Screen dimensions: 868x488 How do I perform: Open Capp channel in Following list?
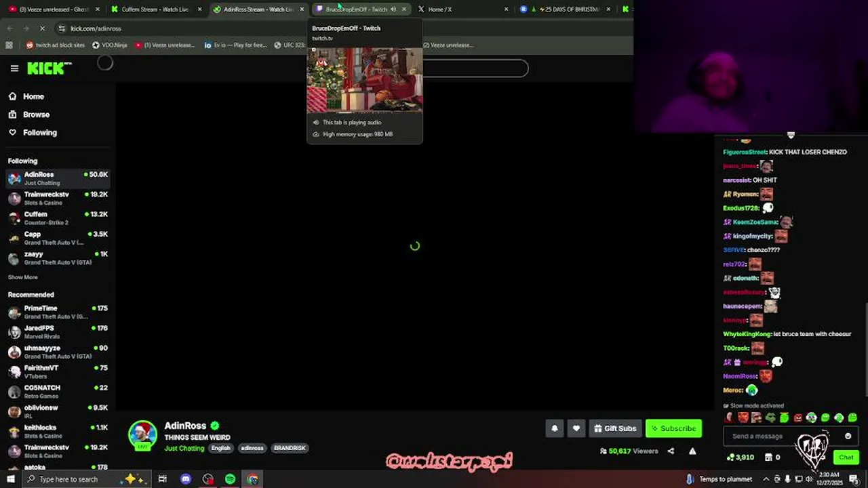tap(58, 238)
